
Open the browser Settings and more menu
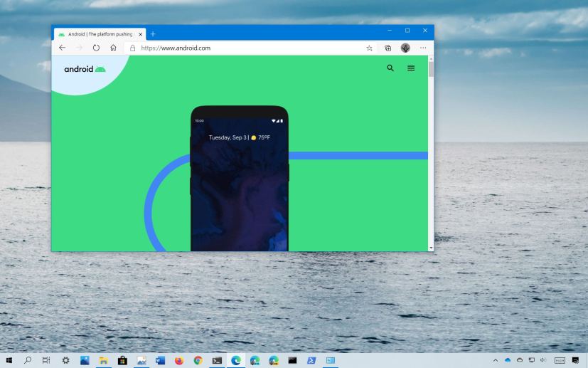(423, 48)
